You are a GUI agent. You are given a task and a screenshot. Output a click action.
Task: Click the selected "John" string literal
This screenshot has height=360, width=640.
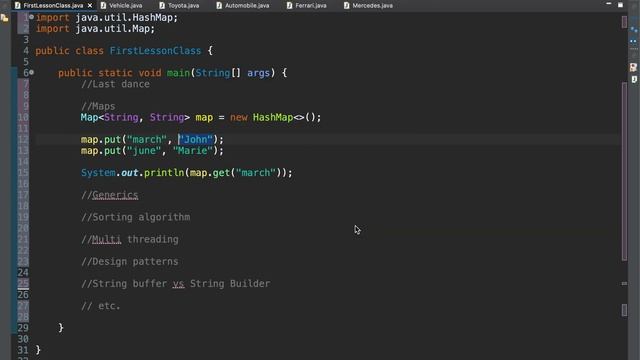coord(196,140)
